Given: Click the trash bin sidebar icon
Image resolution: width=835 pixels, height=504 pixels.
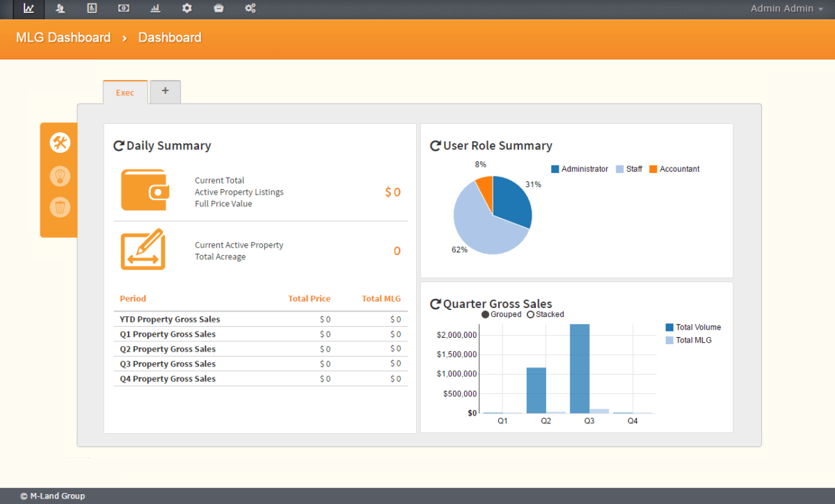Looking at the screenshot, I should coord(60,206).
